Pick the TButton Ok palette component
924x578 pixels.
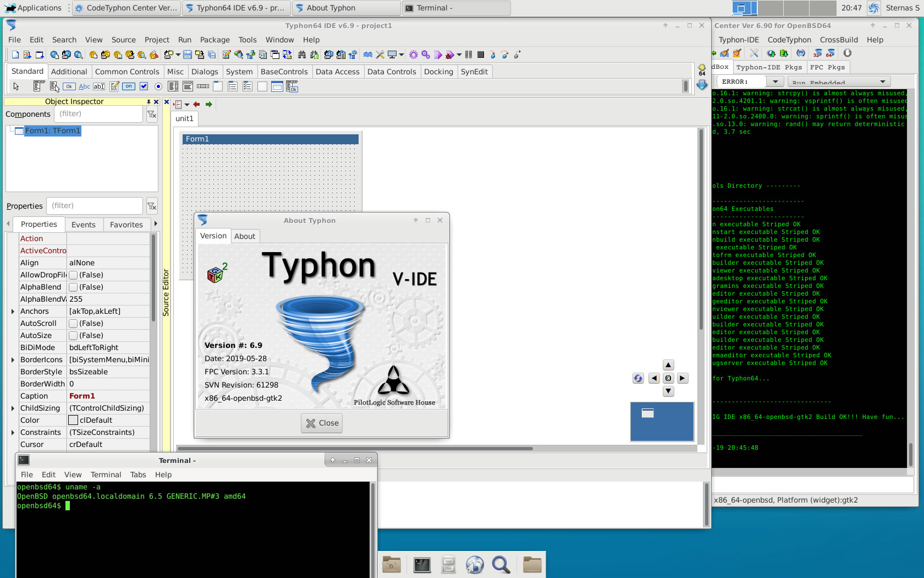tap(69, 86)
